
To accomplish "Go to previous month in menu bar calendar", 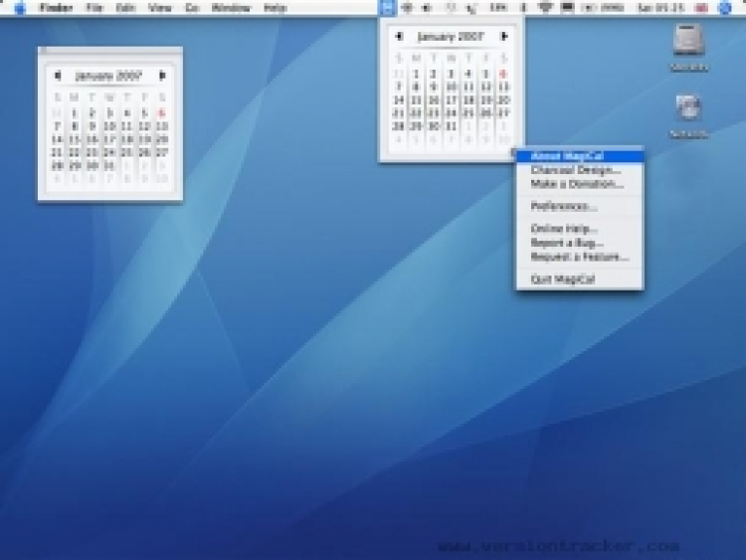I will click(x=399, y=36).
